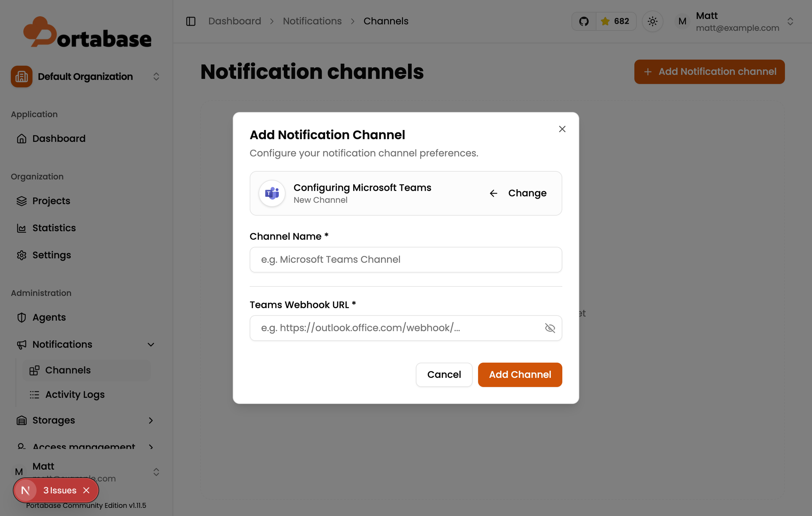Image resolution: width=812 pixels, height=516 pixels.
Task: Go to Activity Logs in sidebar
Action: coord(75,394)
